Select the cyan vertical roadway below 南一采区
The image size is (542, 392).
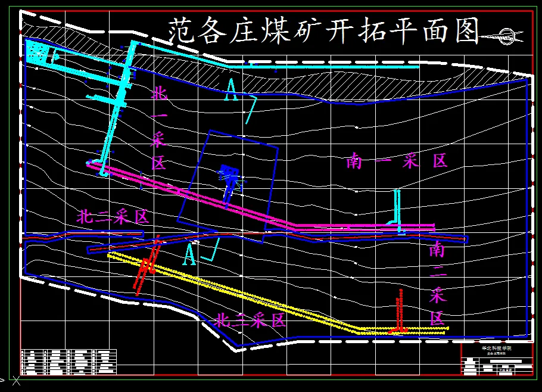397,211
